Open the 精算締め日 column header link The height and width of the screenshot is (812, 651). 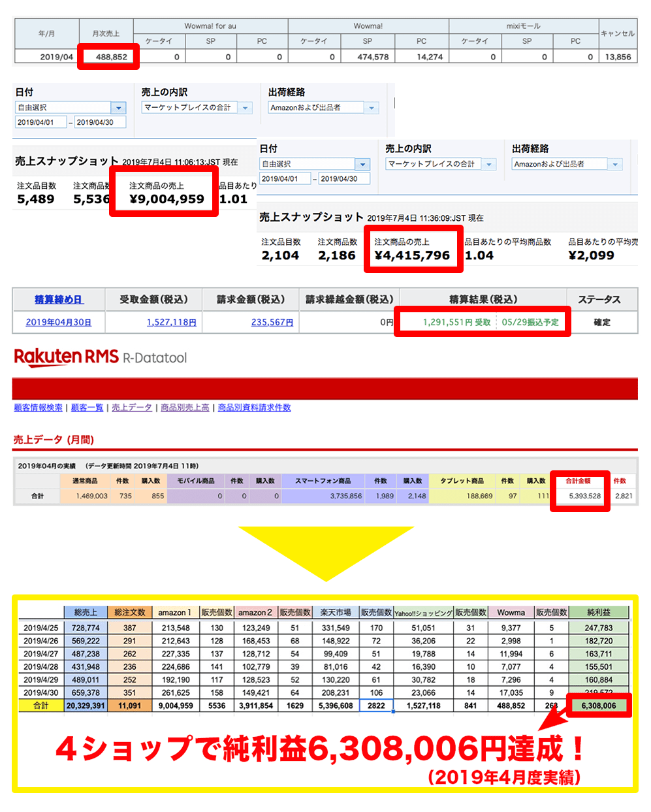(x=59, y=299)
